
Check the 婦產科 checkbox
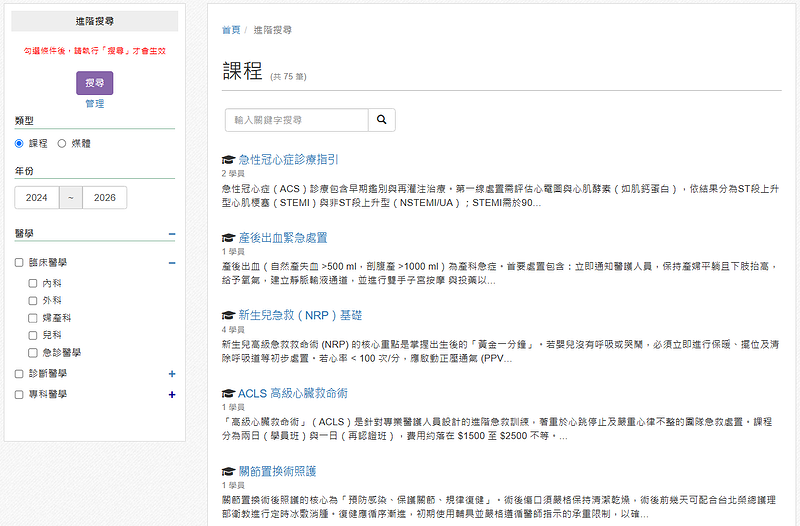(x=33, y=318)
